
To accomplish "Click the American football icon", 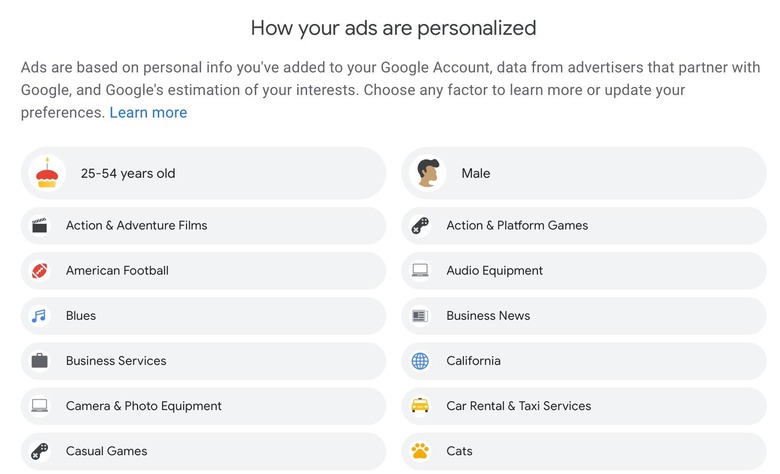I will (40, 271).
